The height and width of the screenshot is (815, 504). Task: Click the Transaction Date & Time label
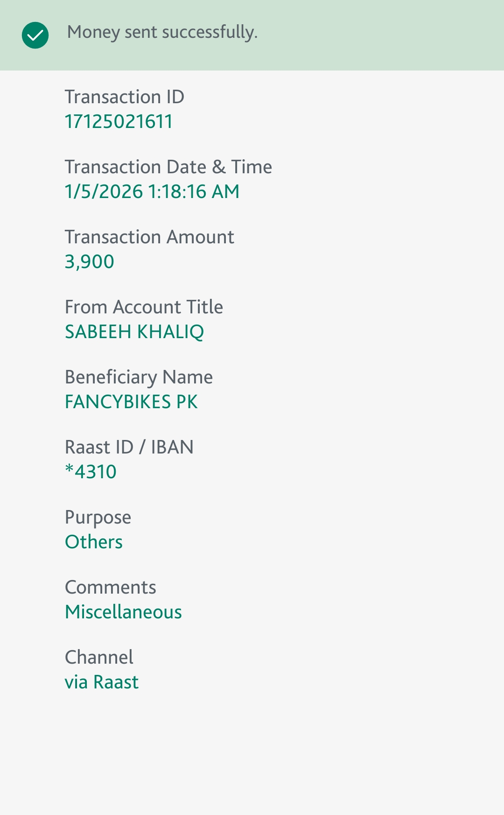coord(168,167)
